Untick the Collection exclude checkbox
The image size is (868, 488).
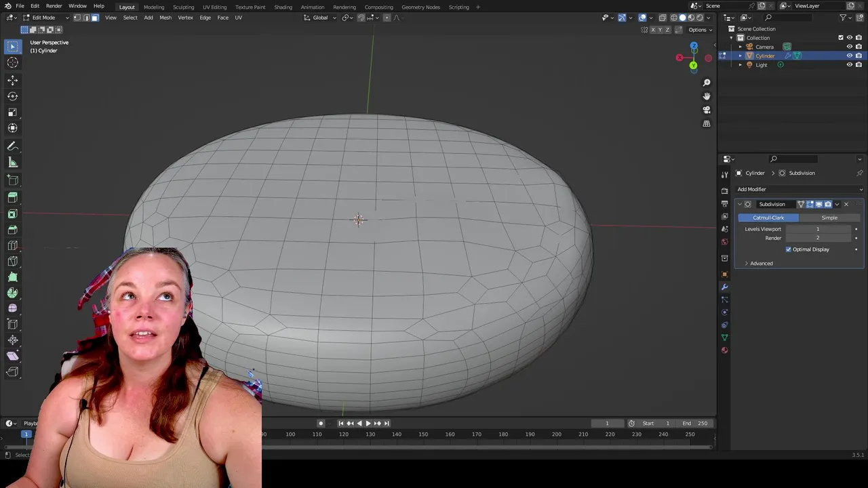[x=841, y=38]
